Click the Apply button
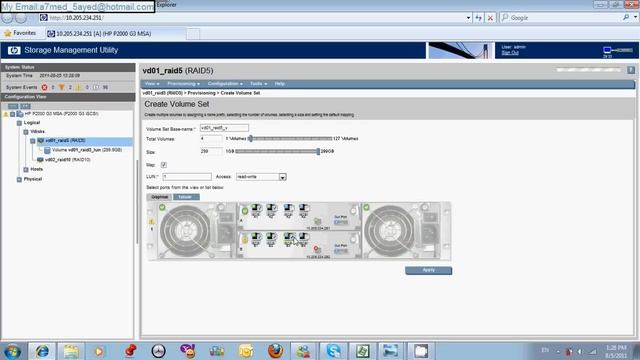640x360 pixels. point(429,270)
